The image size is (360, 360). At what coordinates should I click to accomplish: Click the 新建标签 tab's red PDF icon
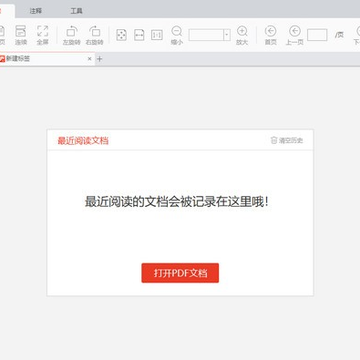2,59
